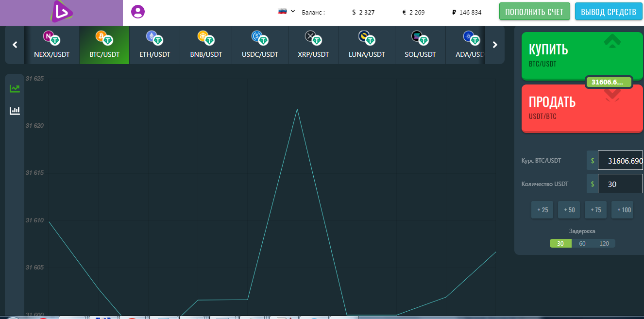
Task: Open the language flag dropdown
Action: tap(286, 11)
